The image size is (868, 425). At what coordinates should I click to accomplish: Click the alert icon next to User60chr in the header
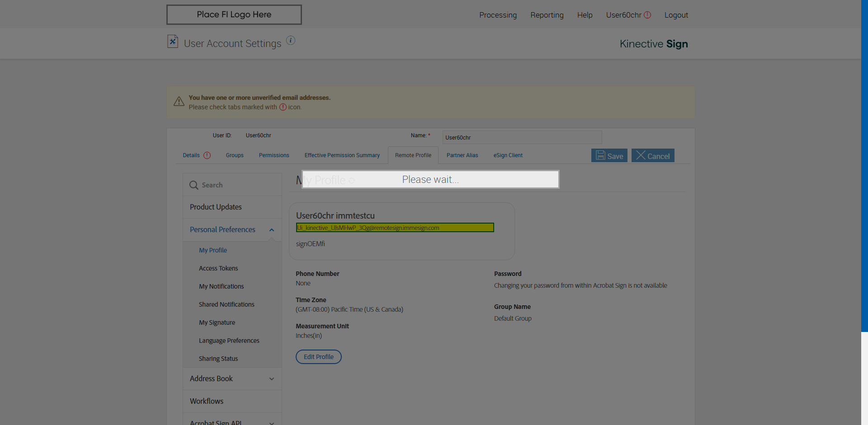647,15
